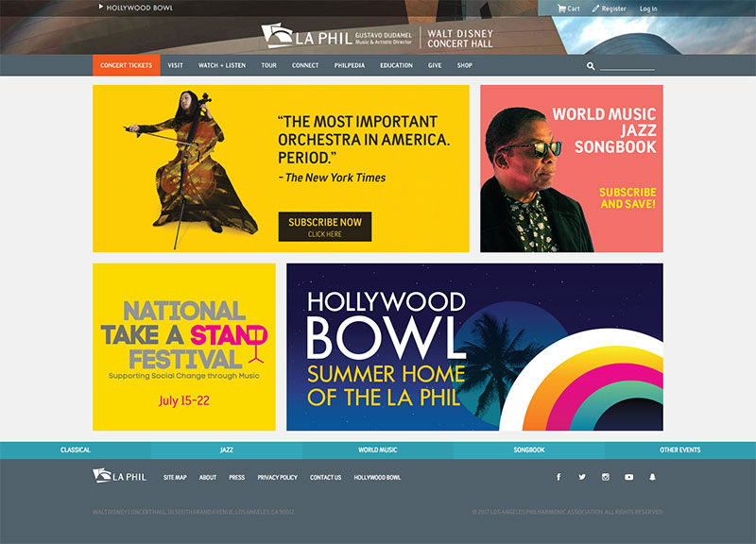756x544 pixels.
Task: Open World Music Jazz Songbook banner
Action: (x=572, y=169)
